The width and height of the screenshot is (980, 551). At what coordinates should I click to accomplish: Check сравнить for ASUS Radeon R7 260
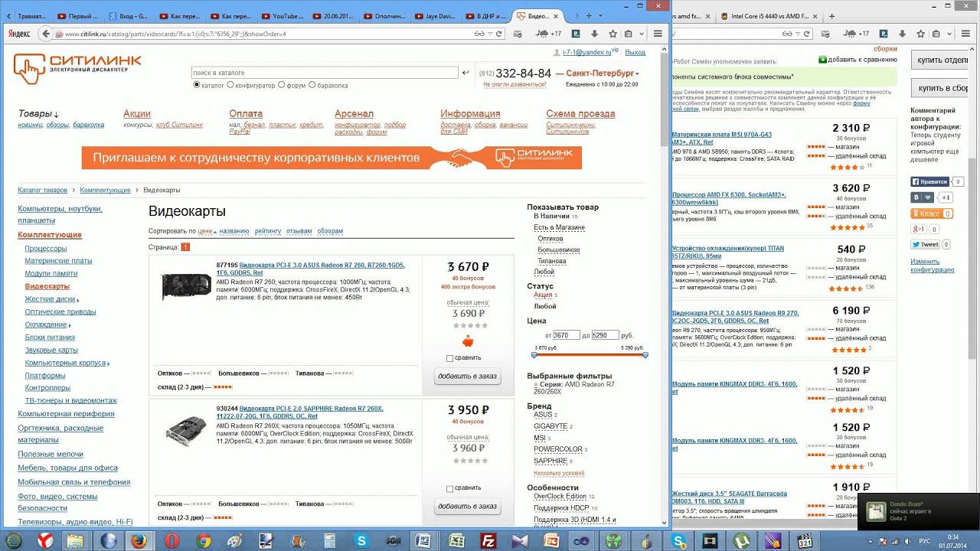tap(449, 358)
